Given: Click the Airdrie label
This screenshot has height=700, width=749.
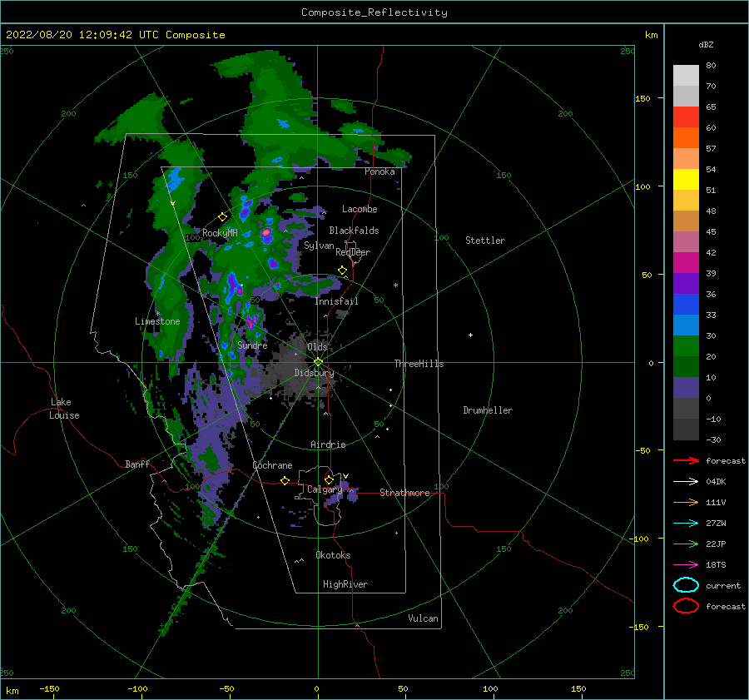Looking at the screenshot, I should tap(328, 444).
